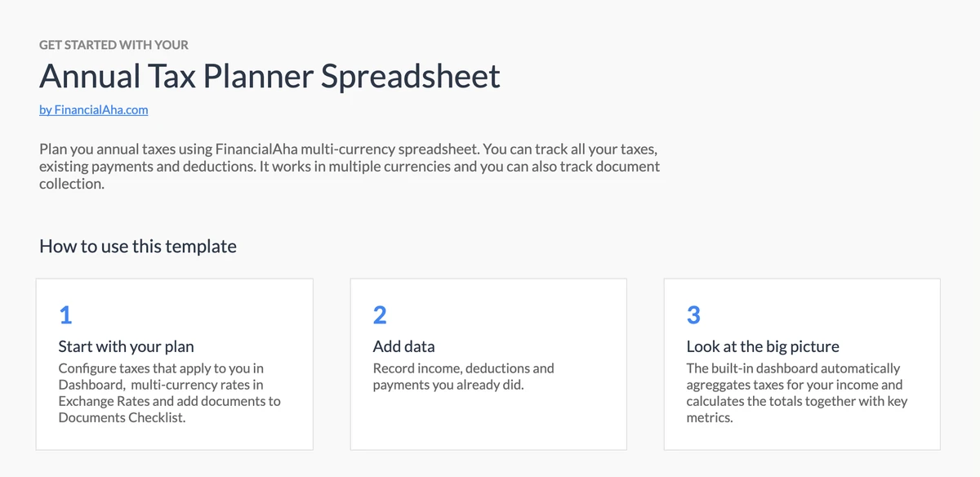Select the Look at the big picture heading
The width and height of the screenshot is (980, 477).
coord(762,346)
